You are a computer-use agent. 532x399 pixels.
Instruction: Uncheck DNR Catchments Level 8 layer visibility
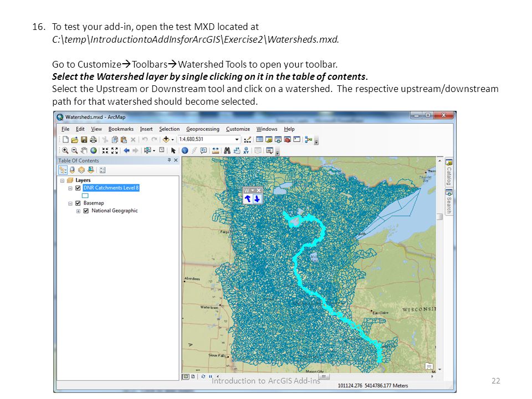[78, 188]
